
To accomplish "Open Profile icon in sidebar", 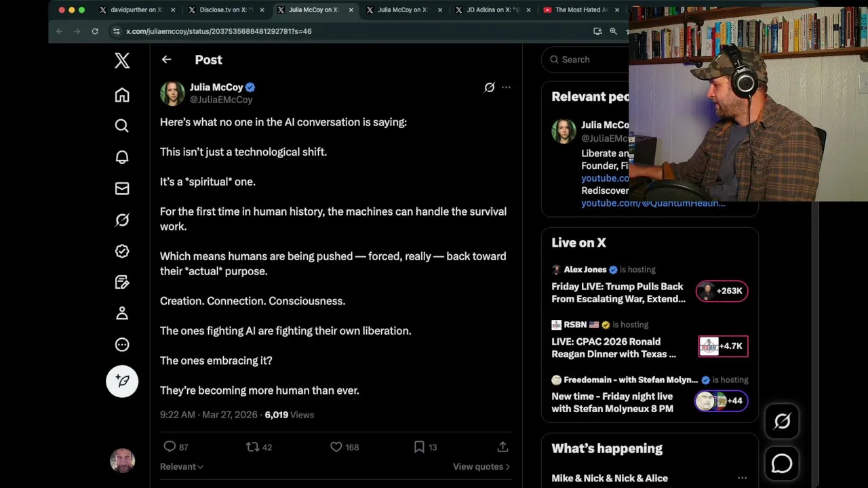I will [122, 313].
